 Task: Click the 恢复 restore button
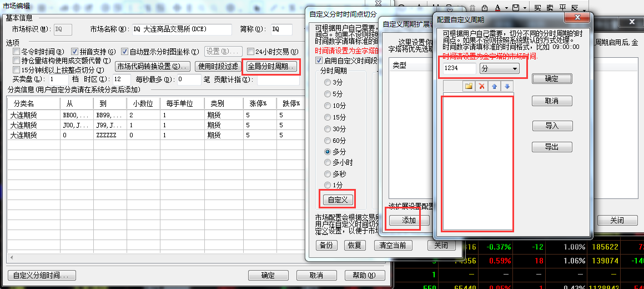click(x=354, y=246)
